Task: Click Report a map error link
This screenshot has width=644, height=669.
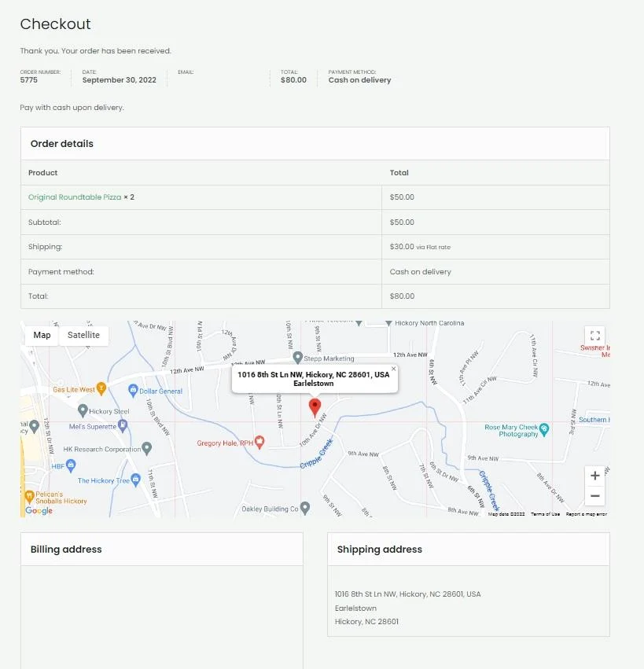Action: point(587,514)
